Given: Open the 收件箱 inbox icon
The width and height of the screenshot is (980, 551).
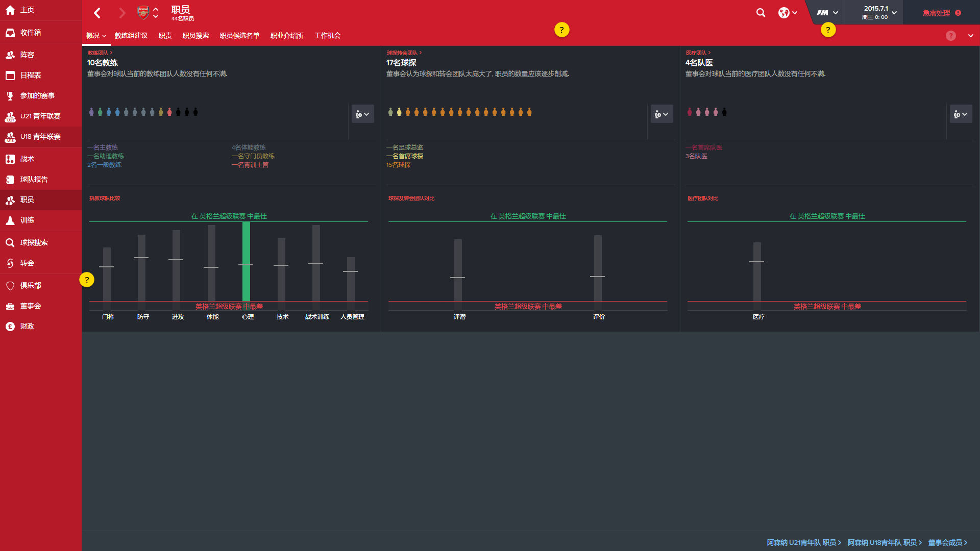Looking at the screenshot, I should 10,33.
